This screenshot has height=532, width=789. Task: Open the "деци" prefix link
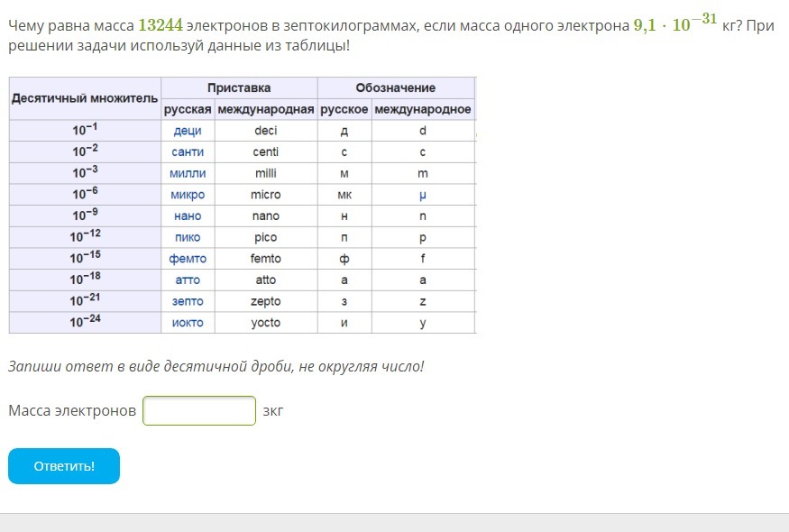188,131
